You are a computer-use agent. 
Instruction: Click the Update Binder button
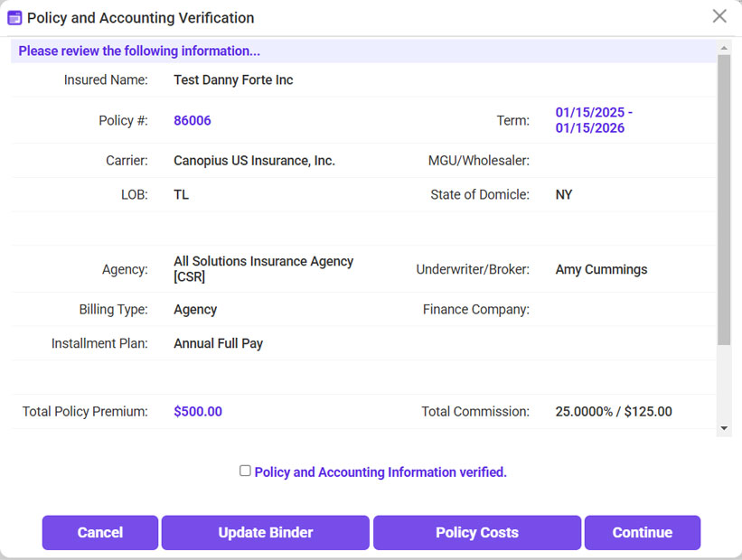265,532
